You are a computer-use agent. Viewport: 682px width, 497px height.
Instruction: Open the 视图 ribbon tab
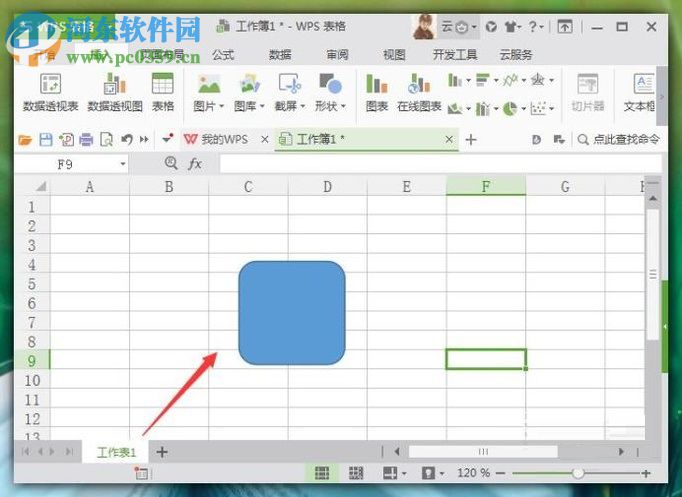click(x=394, y=55)
